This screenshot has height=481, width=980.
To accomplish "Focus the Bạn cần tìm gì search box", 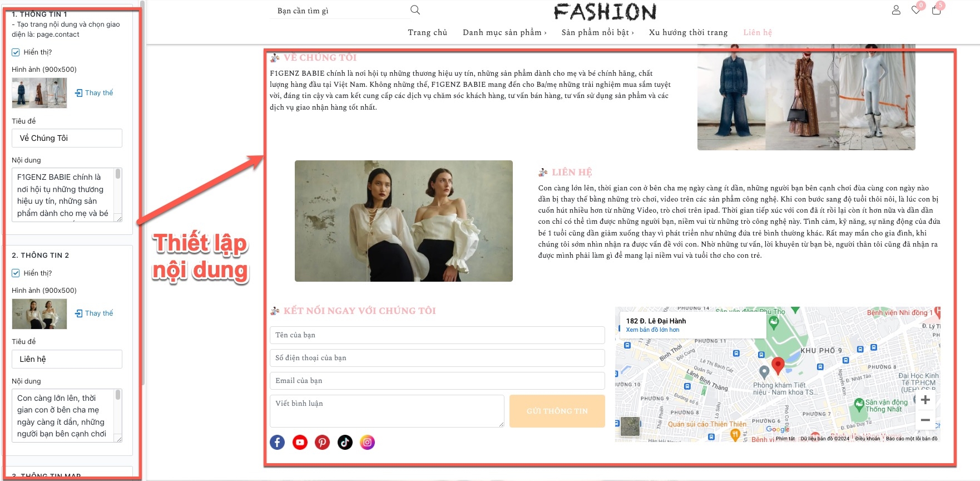I will point(339,11).
